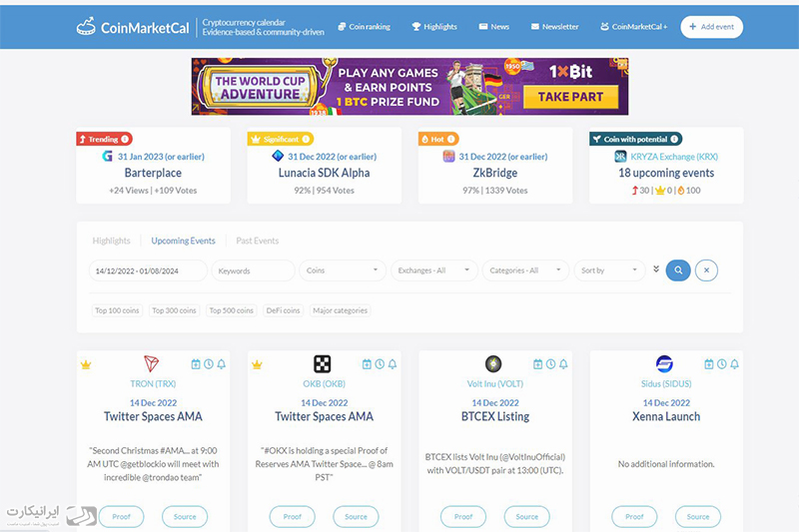Viewport: 799px width, 532px height.
Task: Click the Add event button
Action: (711, 27)
